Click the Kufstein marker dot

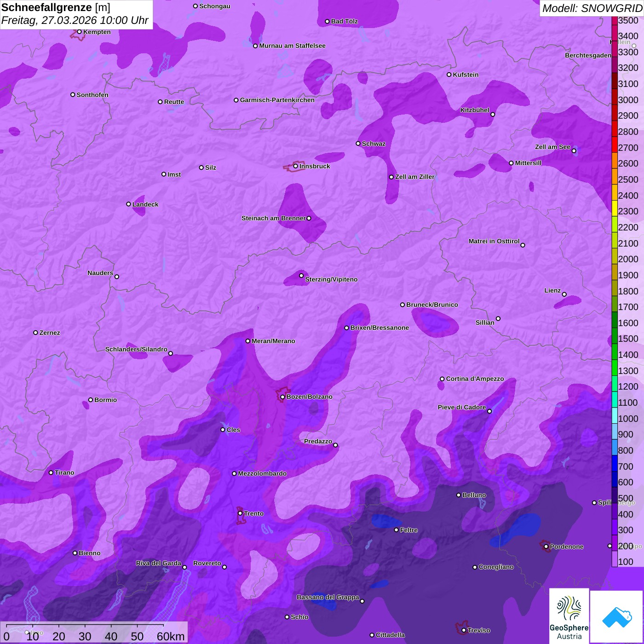click(x=449, y=75)
